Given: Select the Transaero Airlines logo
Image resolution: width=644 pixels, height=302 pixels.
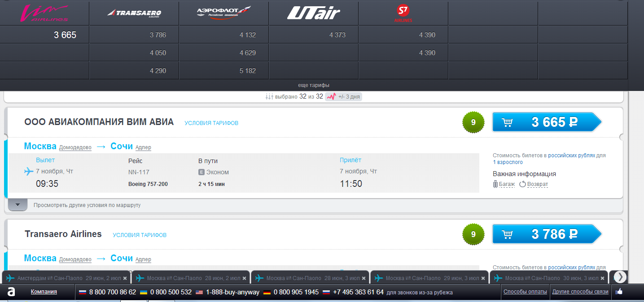Looking at the screenshot, I should click(134, 13).
